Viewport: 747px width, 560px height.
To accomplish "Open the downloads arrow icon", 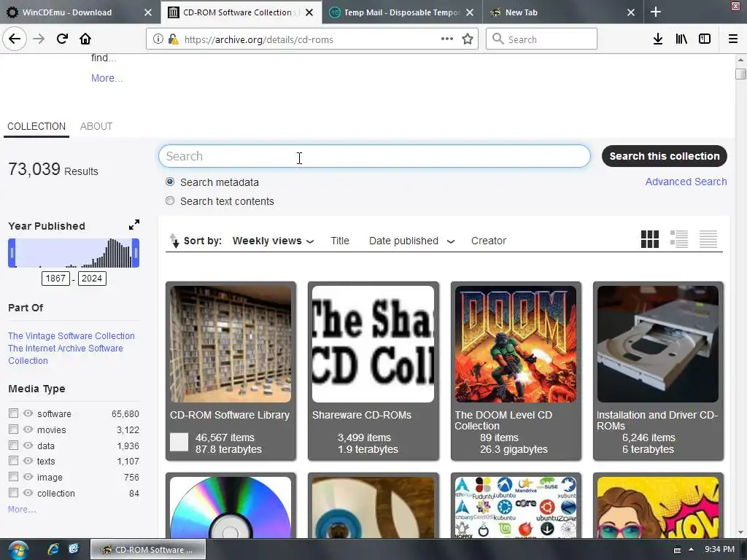I will click(657, 39).
